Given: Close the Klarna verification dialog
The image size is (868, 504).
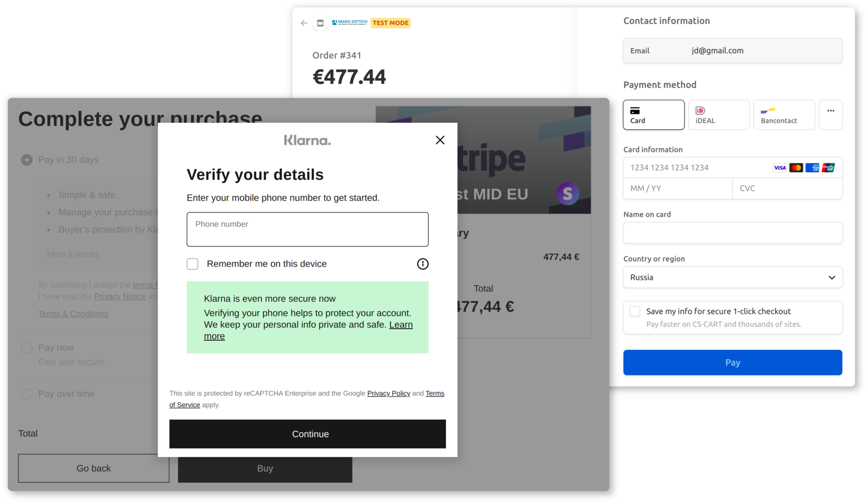Looking at the screenshot, I should [x=440, y=140].
